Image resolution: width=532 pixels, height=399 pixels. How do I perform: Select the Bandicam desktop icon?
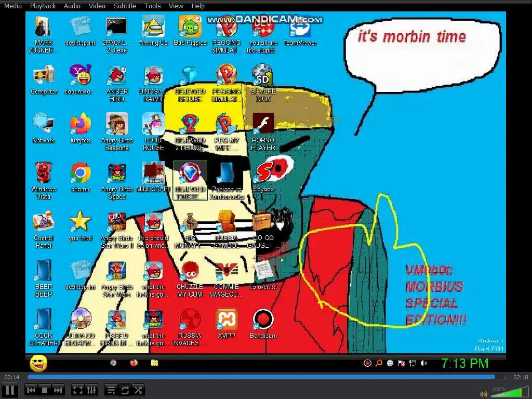(x=263, y=324)
